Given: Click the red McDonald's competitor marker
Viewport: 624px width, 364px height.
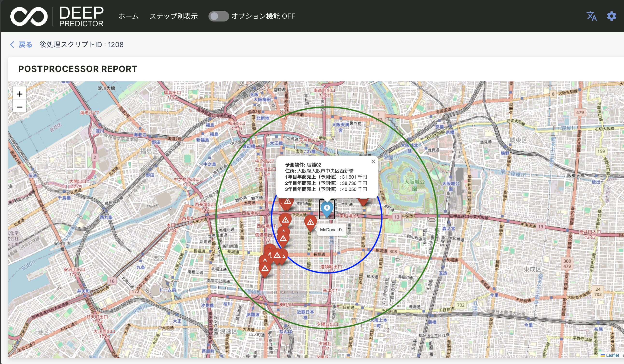Looking at the screenshot, I should 310,222.
